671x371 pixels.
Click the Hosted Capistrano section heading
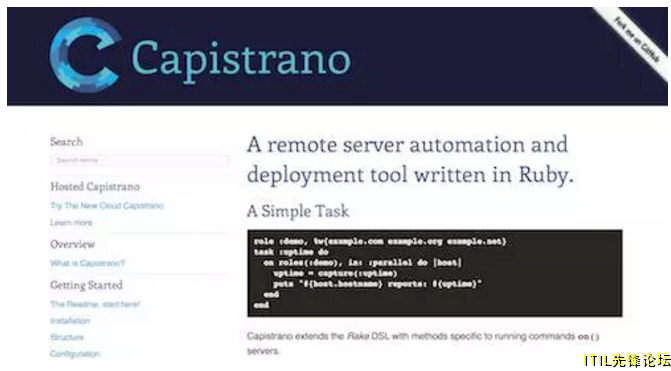95,187
